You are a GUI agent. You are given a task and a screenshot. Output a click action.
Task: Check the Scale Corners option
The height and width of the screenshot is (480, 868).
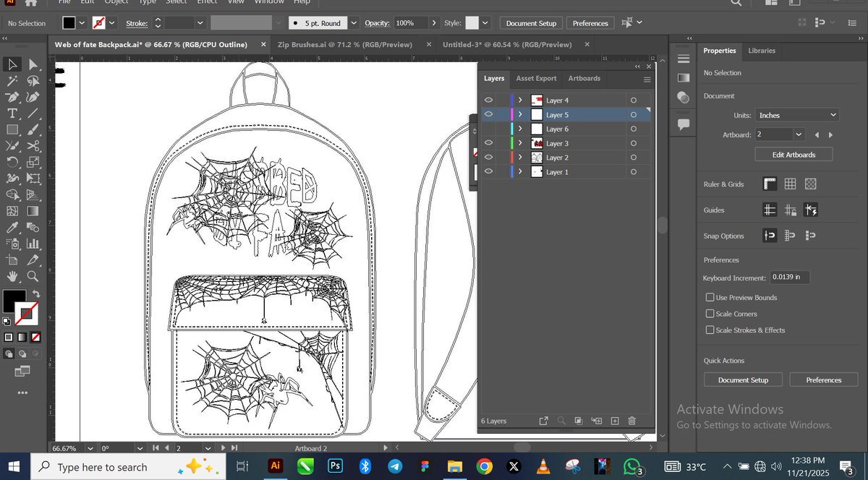click(710, 314)
